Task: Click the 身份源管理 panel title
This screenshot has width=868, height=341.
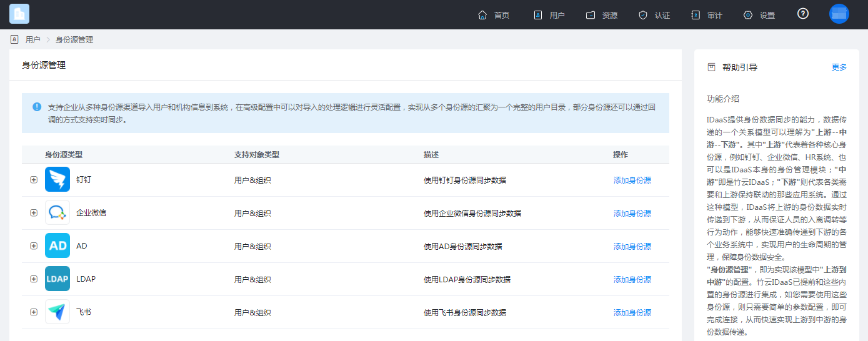Action: 44,65
